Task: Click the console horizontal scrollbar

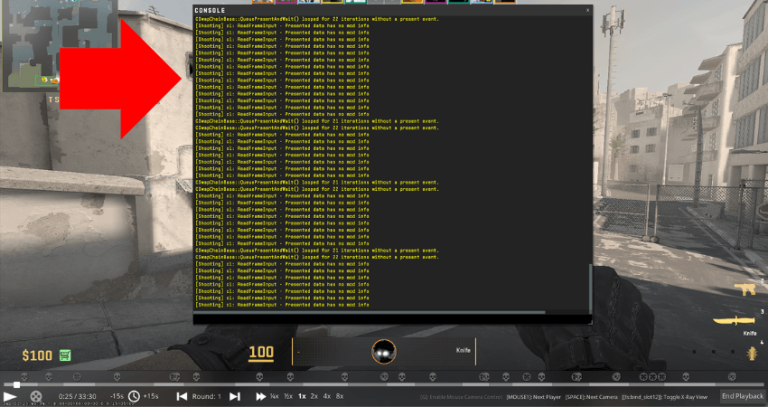Action: (x=370, y=312)
